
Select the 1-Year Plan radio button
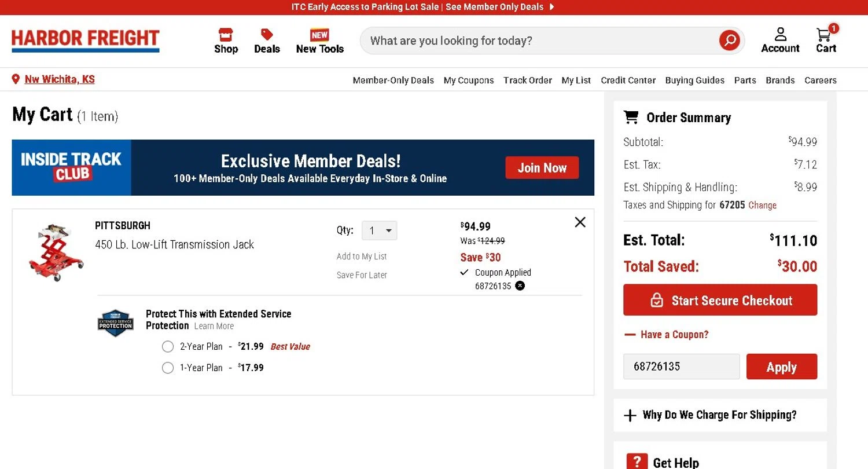pos(168,368)
